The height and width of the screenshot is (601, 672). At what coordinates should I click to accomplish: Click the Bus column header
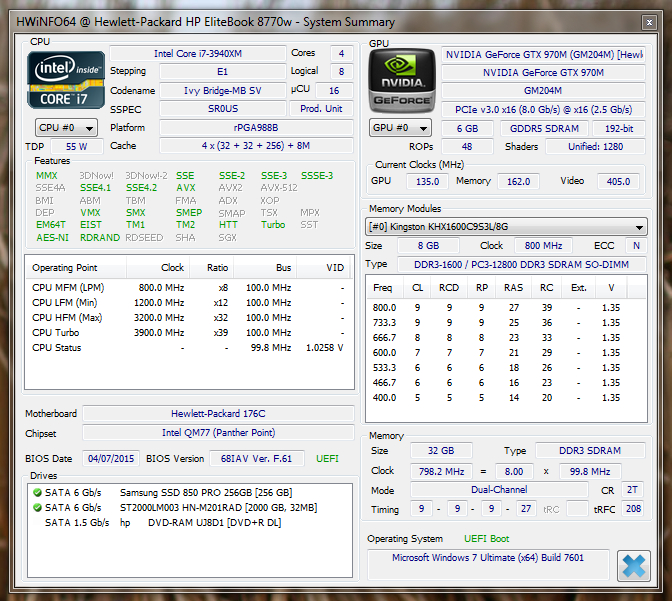click(x=265, y=268)
